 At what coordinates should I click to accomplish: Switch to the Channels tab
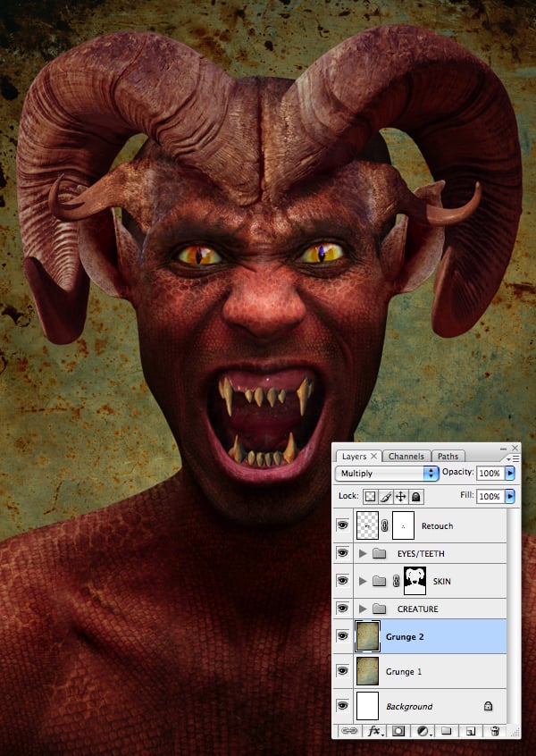click(406, 456)
